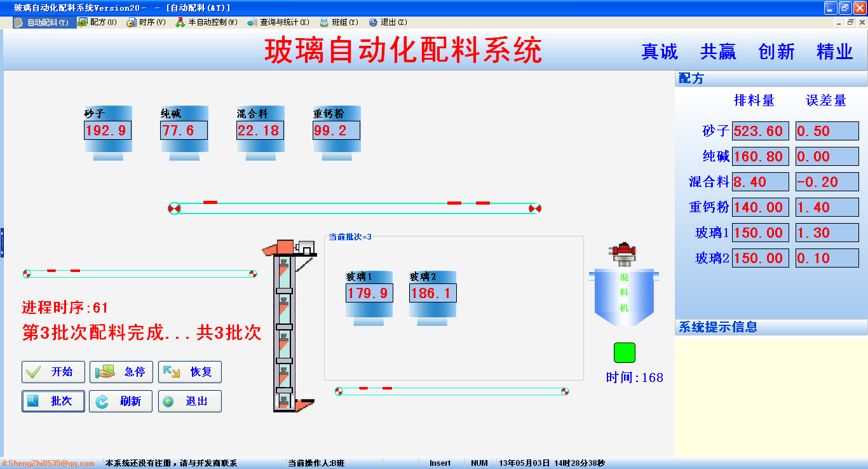Screen dimensions: 868x469
Task: Open the 查询与统计 query menu
Action: [278, 22]
